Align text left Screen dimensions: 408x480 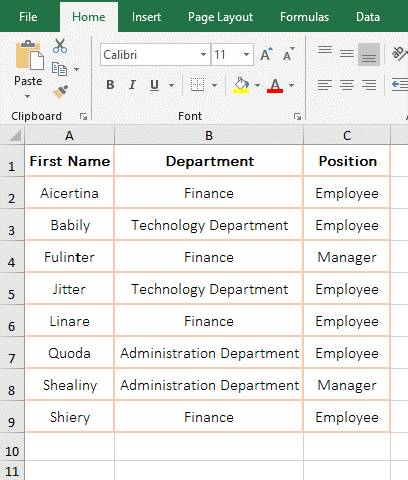coord(325,85)
